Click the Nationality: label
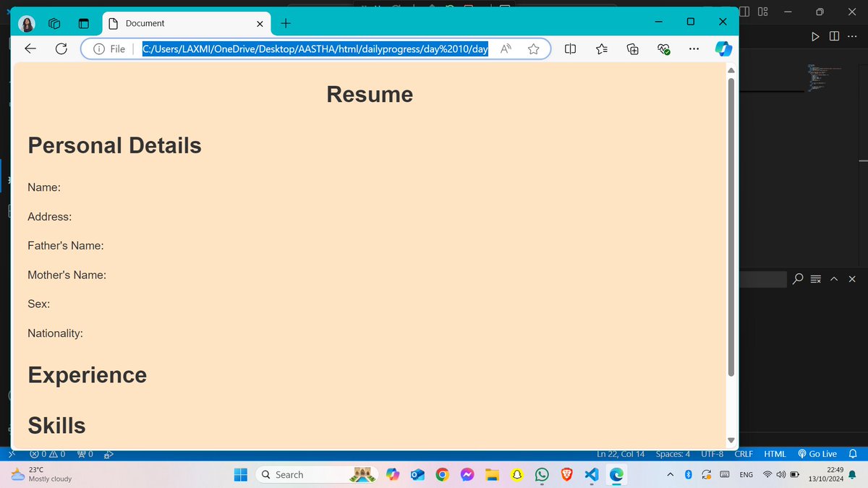Image resolution: width=868 pixels, height=488 pixels. tap(55, 333)
